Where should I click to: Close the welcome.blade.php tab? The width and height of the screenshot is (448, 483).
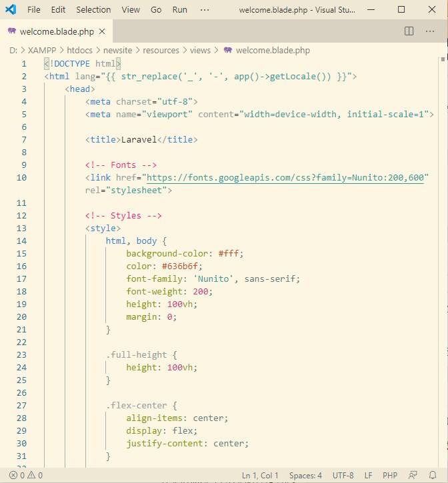click(x=103, y=31)
